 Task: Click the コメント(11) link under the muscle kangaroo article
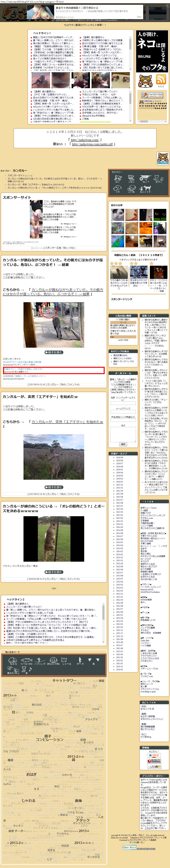(x=73, y=579)
